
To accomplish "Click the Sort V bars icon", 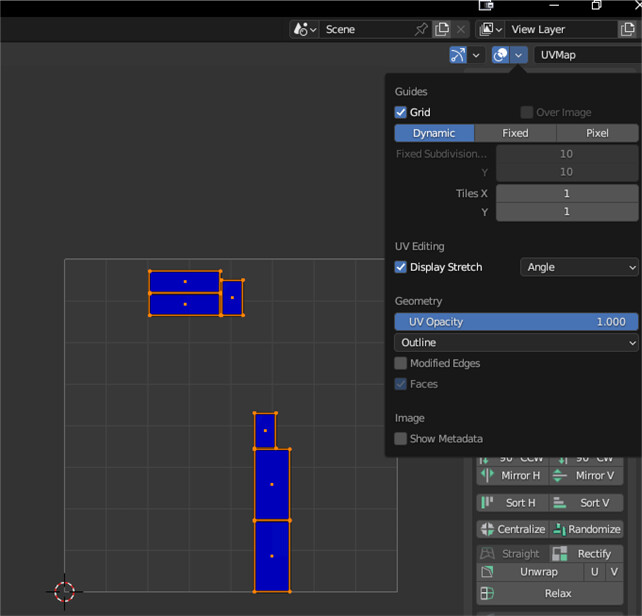I will point(559,503).
